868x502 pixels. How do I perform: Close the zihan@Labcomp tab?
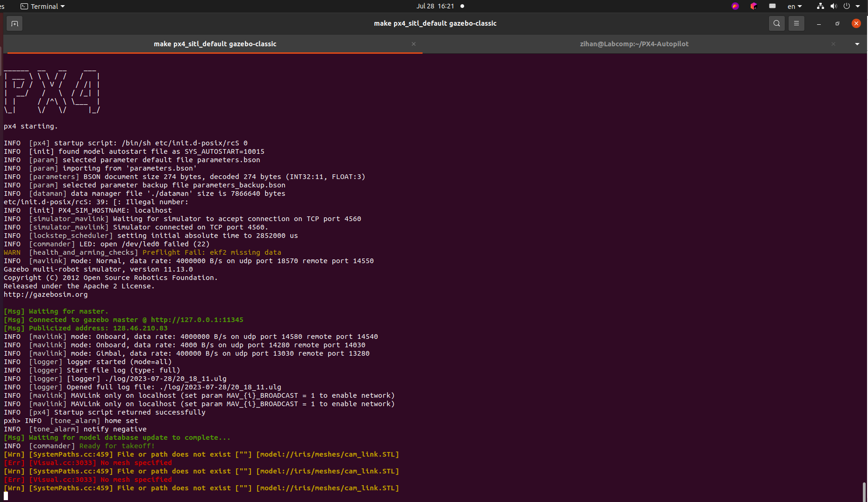(833, 44)
